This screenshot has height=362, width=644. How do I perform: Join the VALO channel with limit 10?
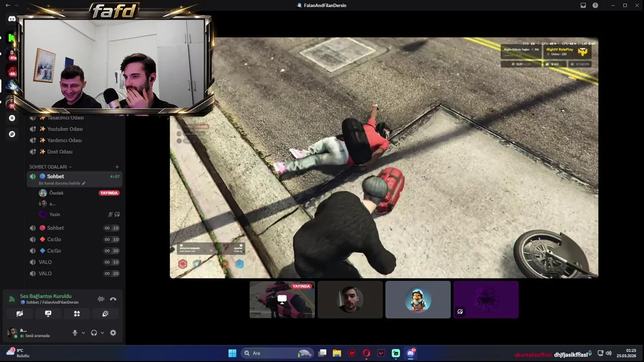(x=74, y=262)
